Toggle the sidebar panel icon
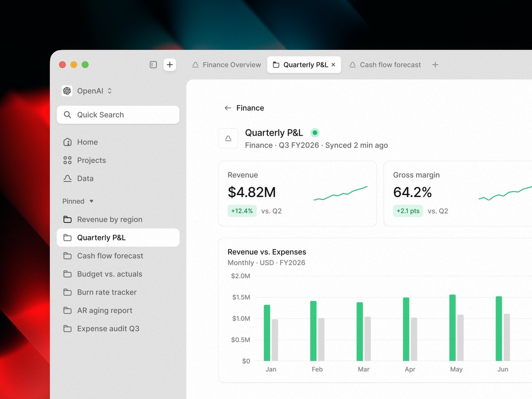Viewport: 532px width, 399px height. [153, 65]
